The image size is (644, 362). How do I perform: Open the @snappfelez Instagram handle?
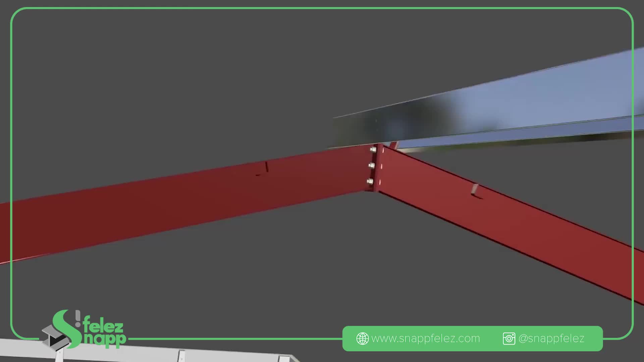click(551, 339)
